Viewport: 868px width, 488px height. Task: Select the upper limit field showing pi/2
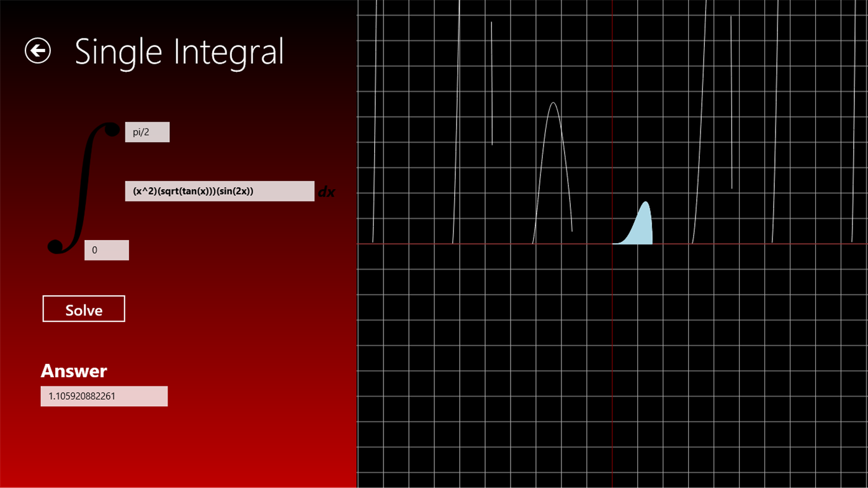click(147, 131)
